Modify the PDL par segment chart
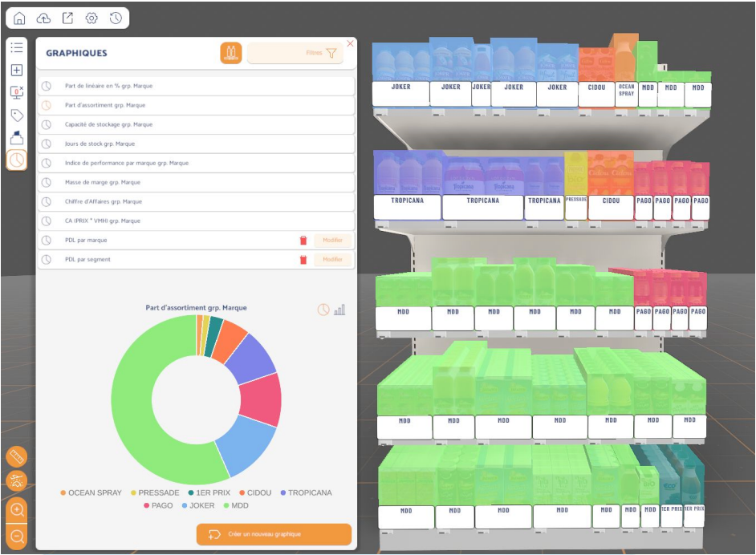Image resolution: width=756 pixels, height=555 pixels. click(333, 259)
